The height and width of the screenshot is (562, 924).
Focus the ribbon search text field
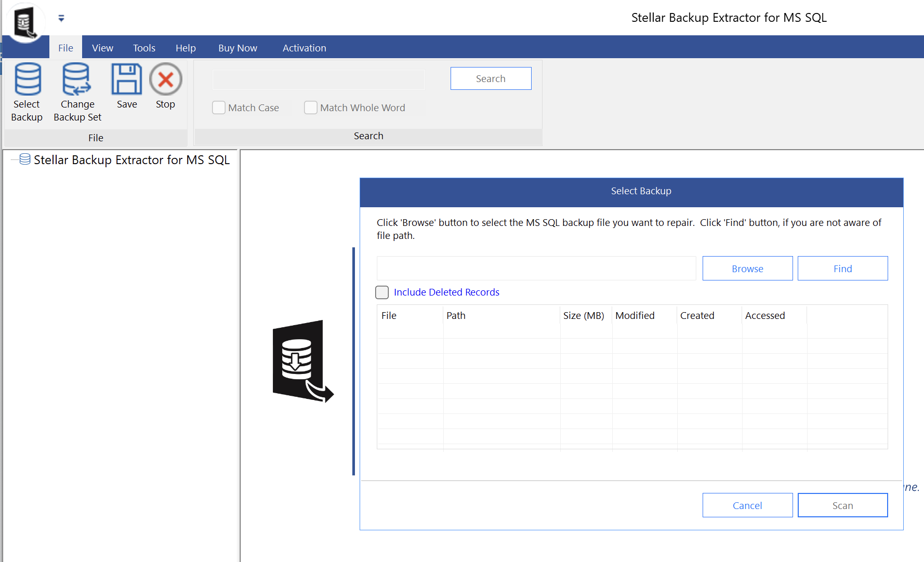pyautogui.click(x=319, y=79)
